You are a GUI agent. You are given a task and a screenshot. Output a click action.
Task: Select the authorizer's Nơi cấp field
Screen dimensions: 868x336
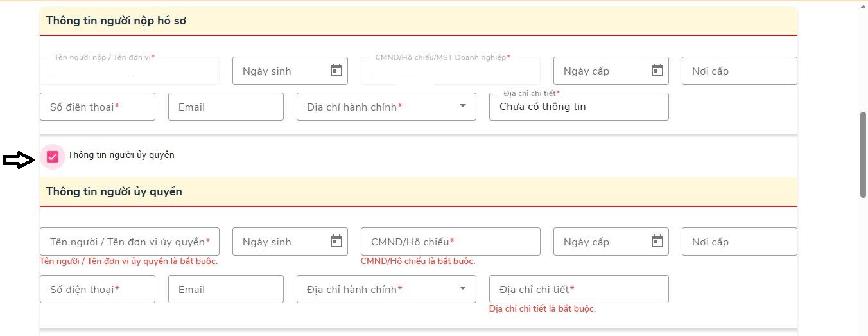click(739, 242)
